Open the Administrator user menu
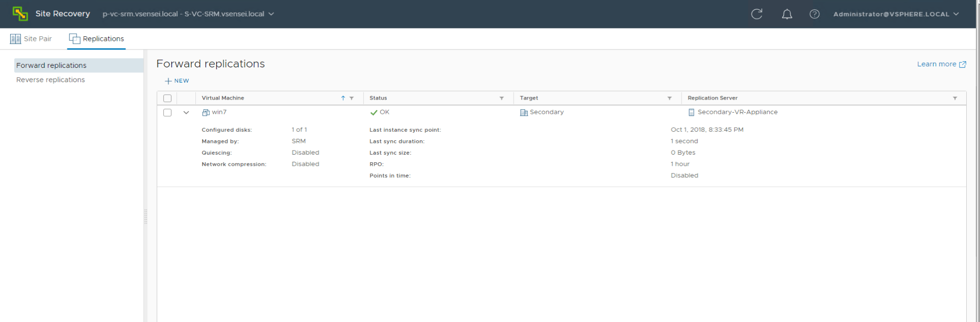 coord(895,14)
